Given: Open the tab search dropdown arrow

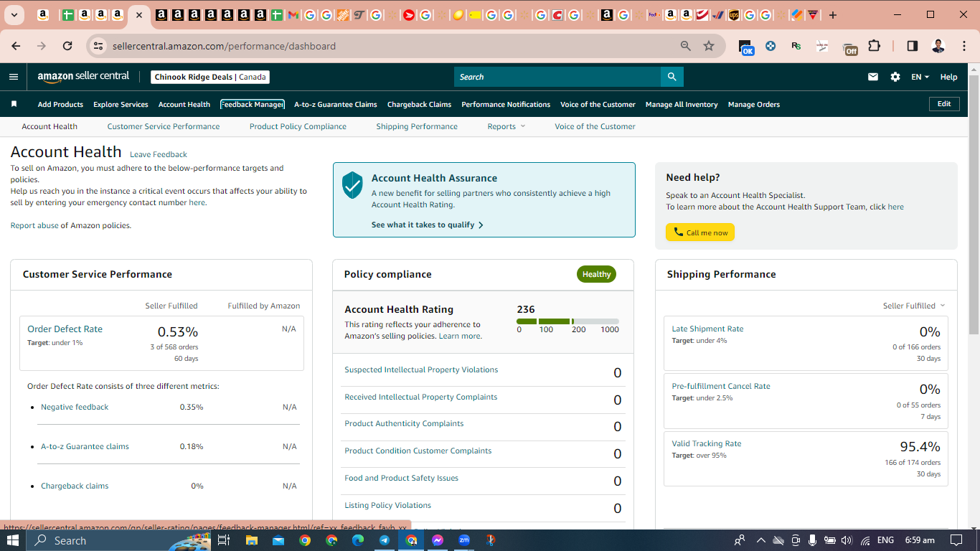Looking at the screenshot, I should [x=14, y=15].
